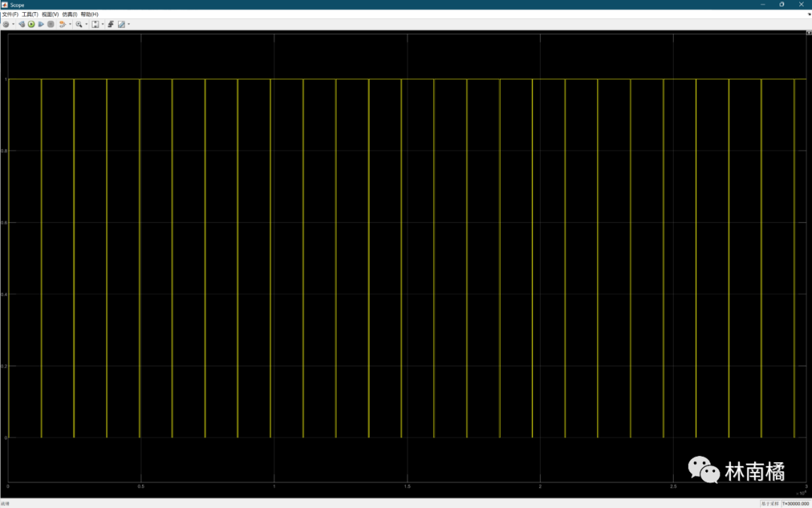
Task: Click the x-axis tick label 2.5
Action: pyautogui.click(x=673, y=486)
